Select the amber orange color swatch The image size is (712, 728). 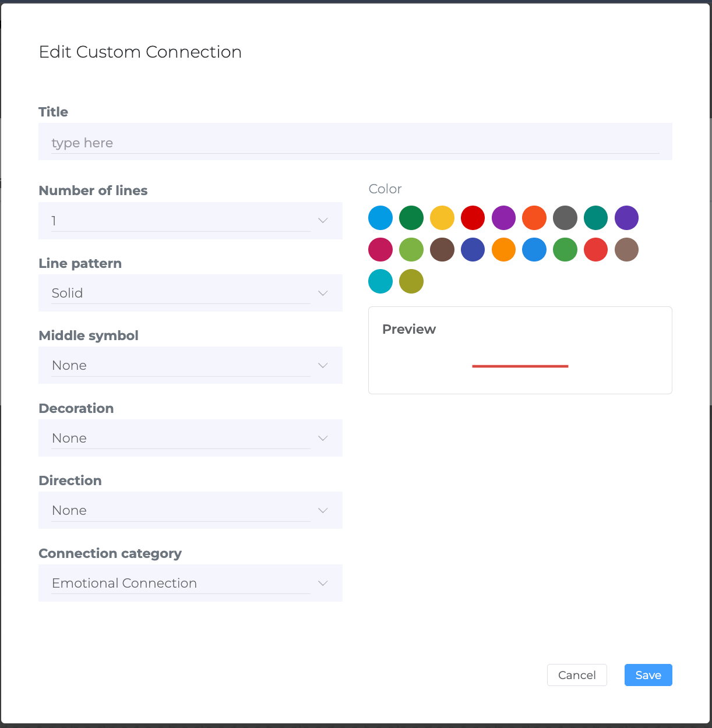[503, 249]
